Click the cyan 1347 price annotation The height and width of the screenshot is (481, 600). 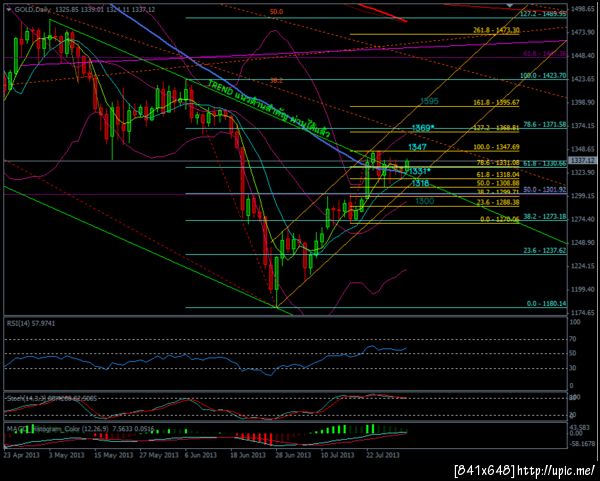pyautogui.click(x=417, y=147)
